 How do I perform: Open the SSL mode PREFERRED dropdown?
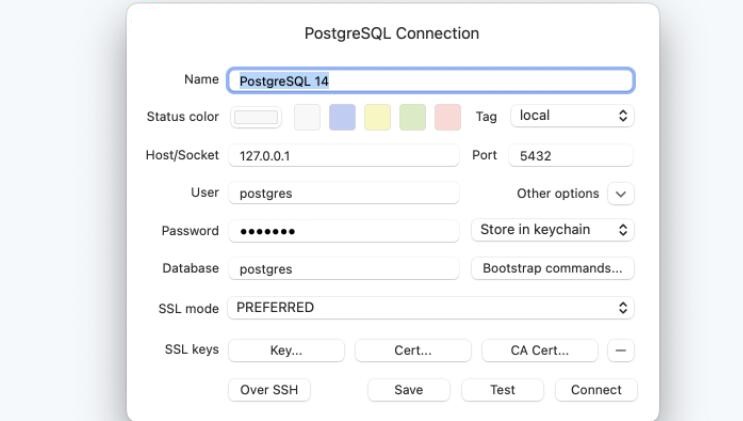point(431,308)
